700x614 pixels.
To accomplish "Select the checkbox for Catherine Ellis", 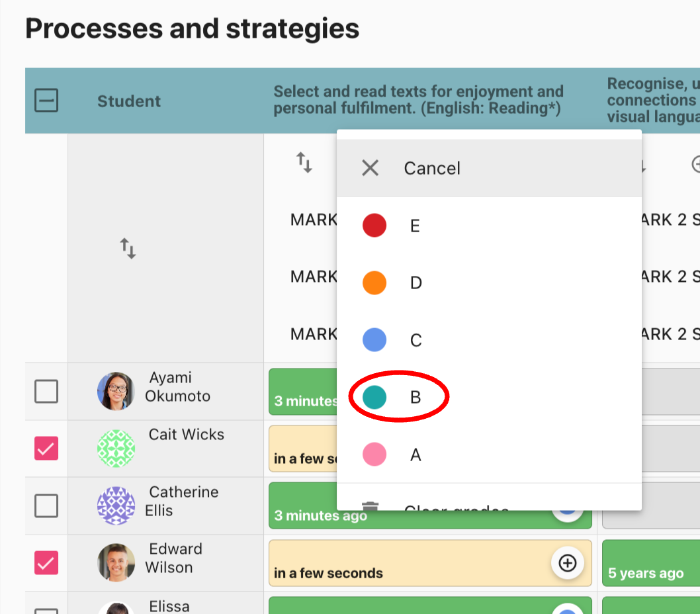I will [46, 506].
